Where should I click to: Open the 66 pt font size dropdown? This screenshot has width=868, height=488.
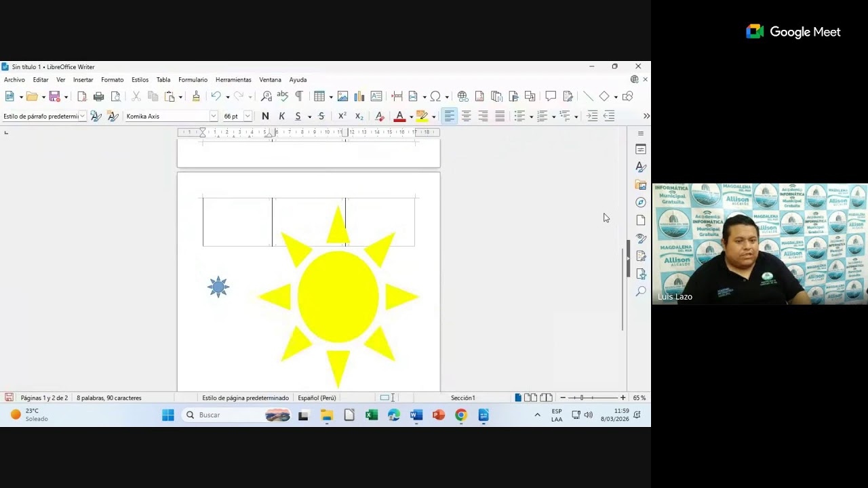tap(248, 116)
